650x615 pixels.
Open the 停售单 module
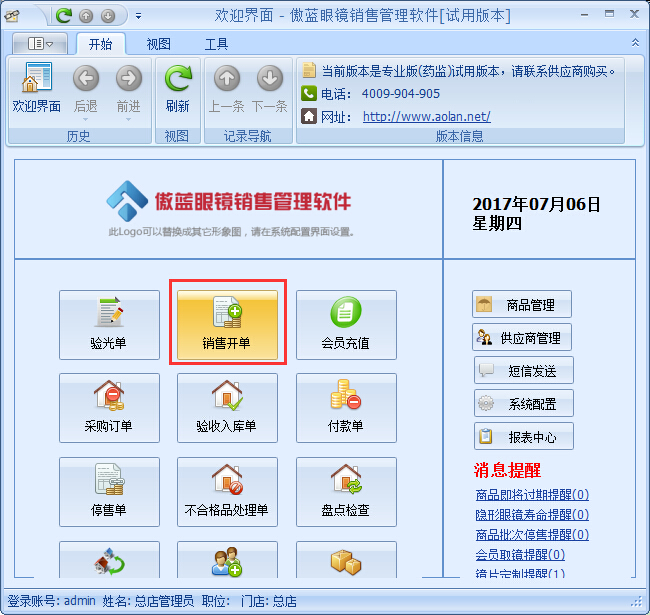click(109, 491)
